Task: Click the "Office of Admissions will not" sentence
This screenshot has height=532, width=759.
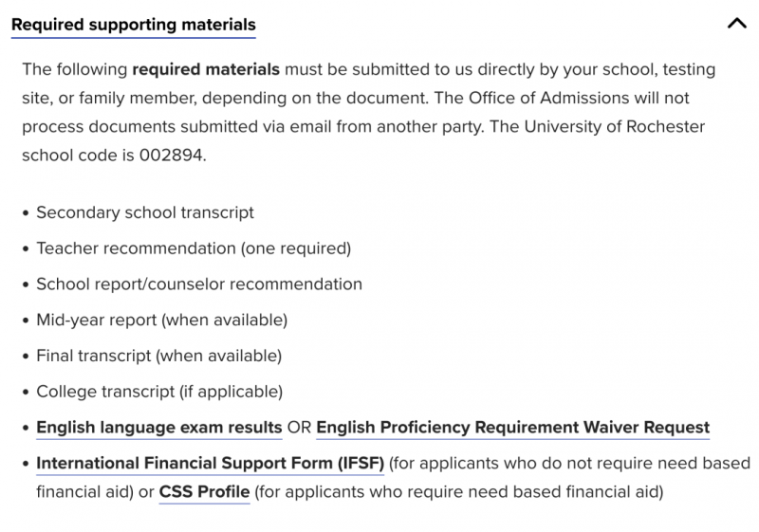Action: point(577,99)
